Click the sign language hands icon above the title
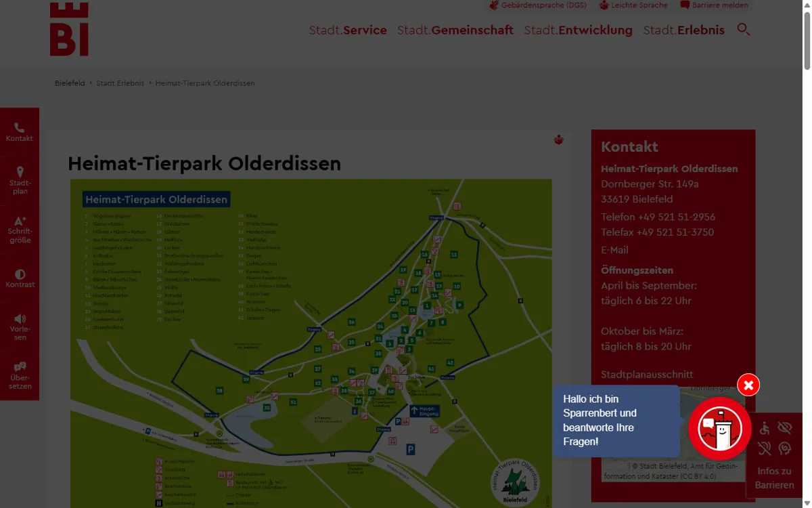Screen dimensions: 812x508 tap(559, 140)
